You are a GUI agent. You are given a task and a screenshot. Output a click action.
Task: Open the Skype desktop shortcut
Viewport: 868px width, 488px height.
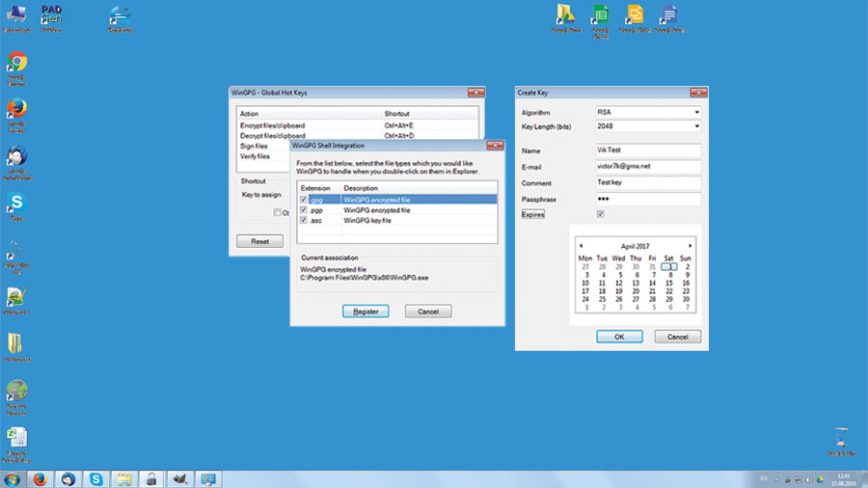point(17,206)
